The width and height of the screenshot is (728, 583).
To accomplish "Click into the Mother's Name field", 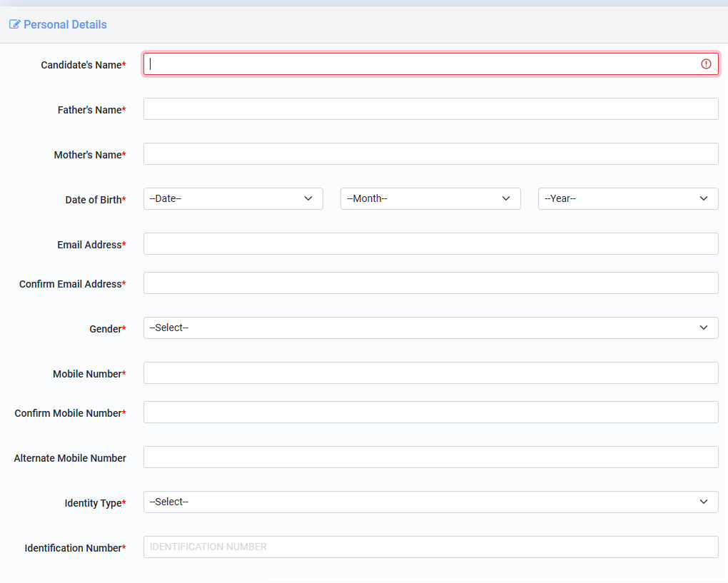I will pos(430,154).
